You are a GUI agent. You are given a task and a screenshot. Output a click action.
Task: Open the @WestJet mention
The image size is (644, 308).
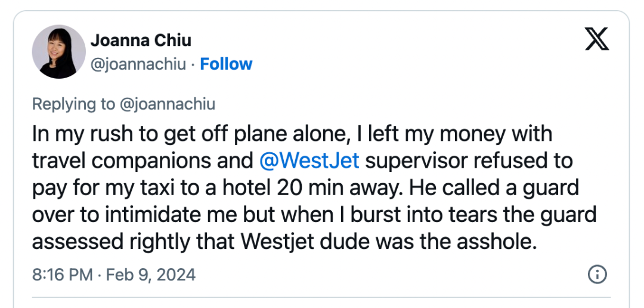coord(309,161)
